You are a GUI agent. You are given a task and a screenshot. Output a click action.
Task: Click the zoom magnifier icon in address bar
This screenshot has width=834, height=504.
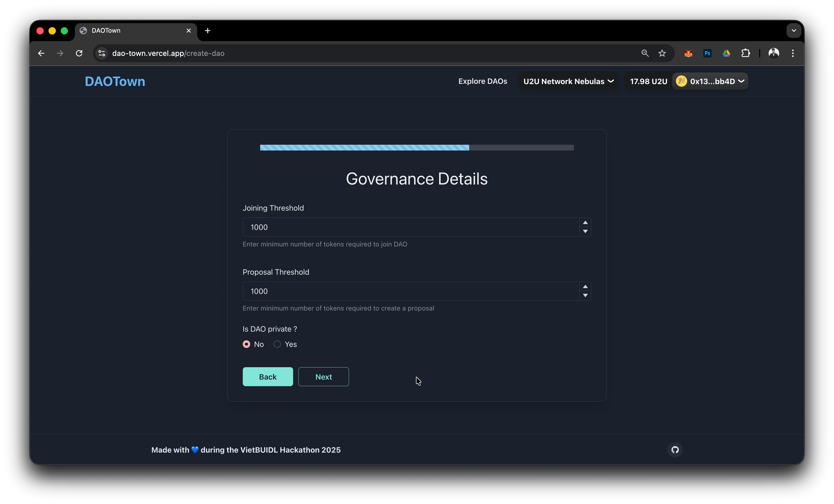(x=645, y=53)
